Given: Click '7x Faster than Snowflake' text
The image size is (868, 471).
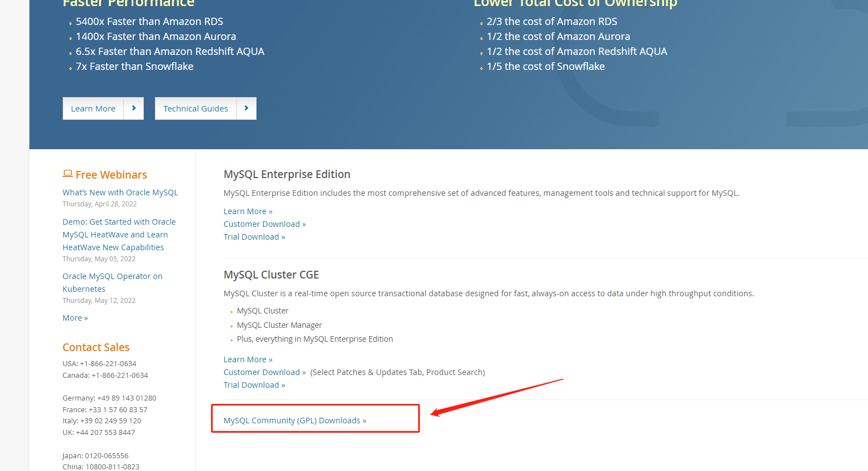Looking at the screenshot, I should (x=135, y=67).
